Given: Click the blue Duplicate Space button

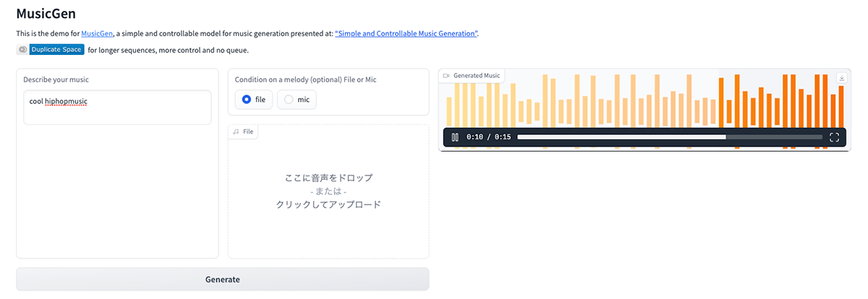Looking at the screenshot, I should click(x=57, y=50).
